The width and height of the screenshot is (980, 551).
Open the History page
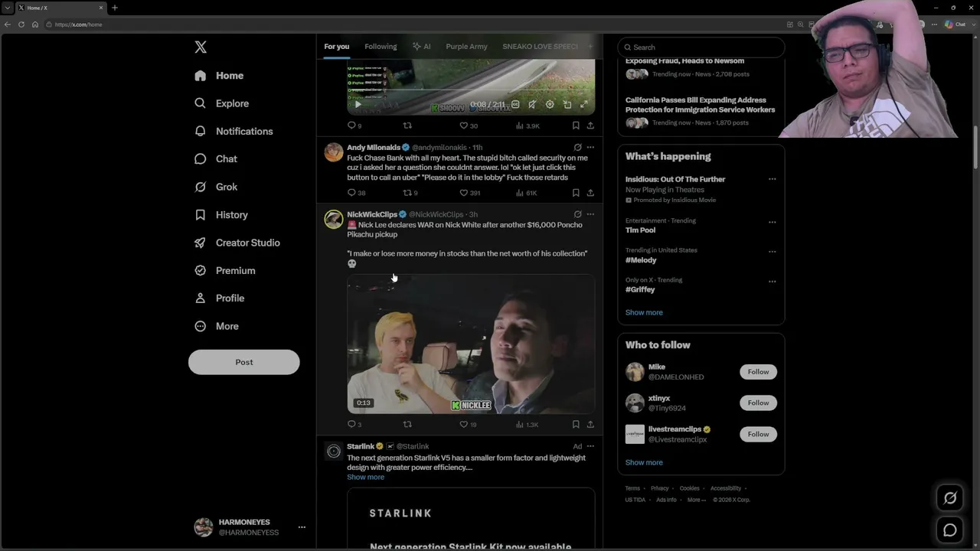pos(220,215)
